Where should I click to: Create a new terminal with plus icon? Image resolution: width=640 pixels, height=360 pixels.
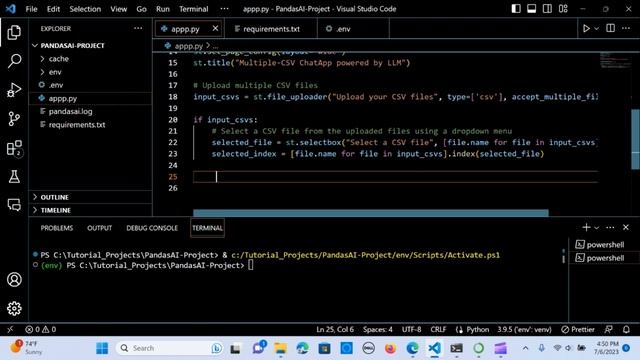pos(586,227)
